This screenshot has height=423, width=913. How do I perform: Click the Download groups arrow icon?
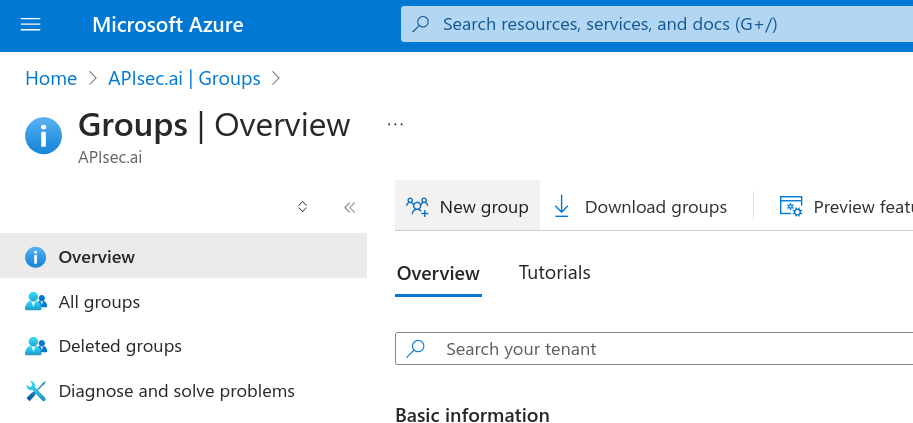click(561, 206)
